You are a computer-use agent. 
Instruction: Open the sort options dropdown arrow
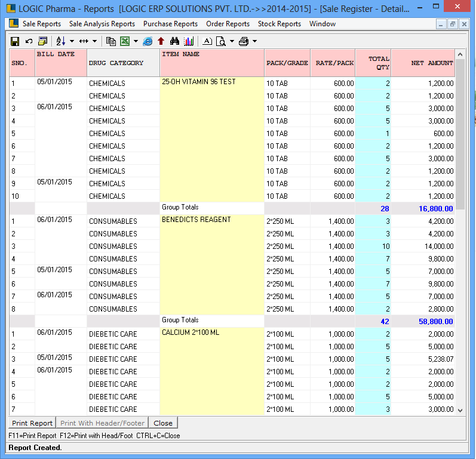pyautogui.click(x=72, y=41)
